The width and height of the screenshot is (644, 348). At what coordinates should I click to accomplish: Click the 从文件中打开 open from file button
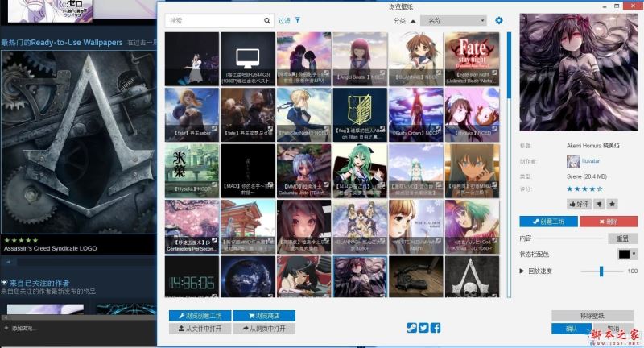(x=200, y=329)
